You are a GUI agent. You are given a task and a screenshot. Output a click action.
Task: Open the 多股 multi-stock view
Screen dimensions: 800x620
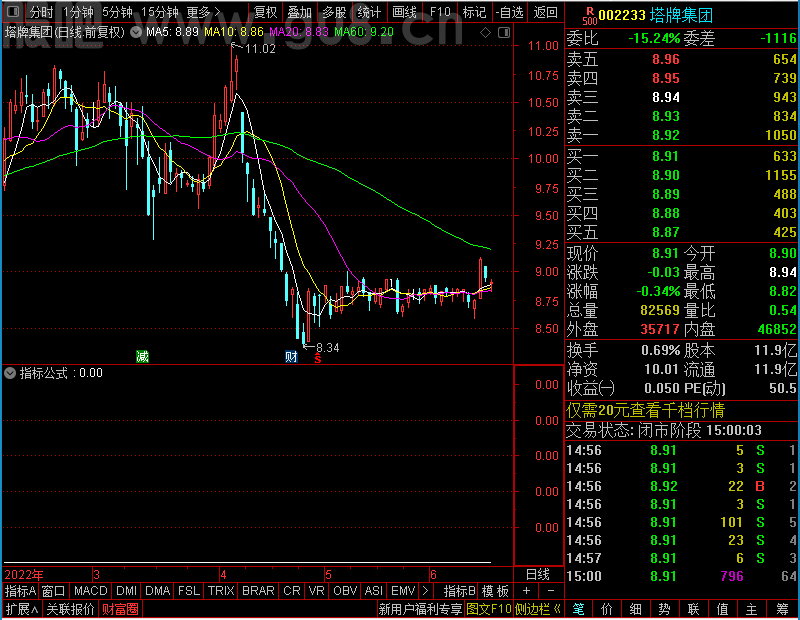(x=334, y=12)
